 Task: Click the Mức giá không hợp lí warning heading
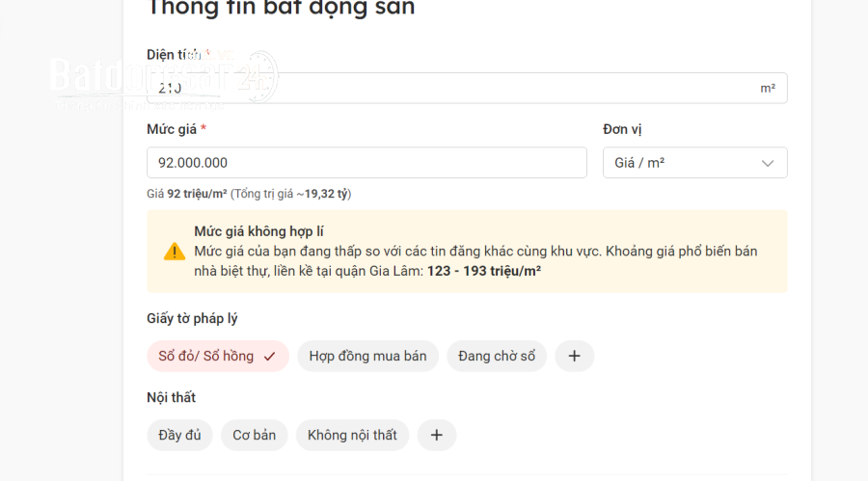pos(258,231)
